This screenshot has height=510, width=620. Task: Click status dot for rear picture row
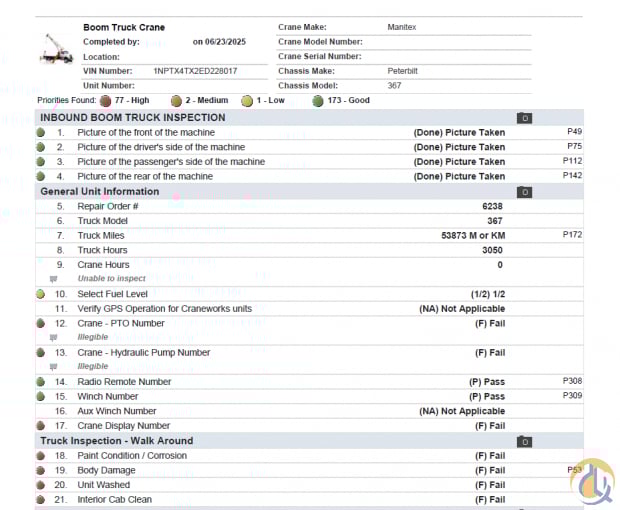pos(40,176)
